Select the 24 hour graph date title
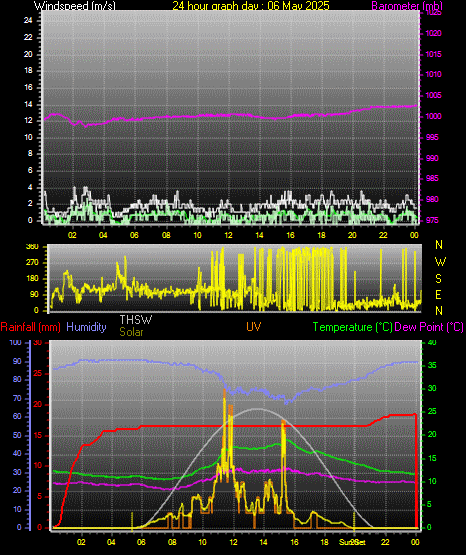This screenshot has width=466, height=555. click(x=251, y=5)
